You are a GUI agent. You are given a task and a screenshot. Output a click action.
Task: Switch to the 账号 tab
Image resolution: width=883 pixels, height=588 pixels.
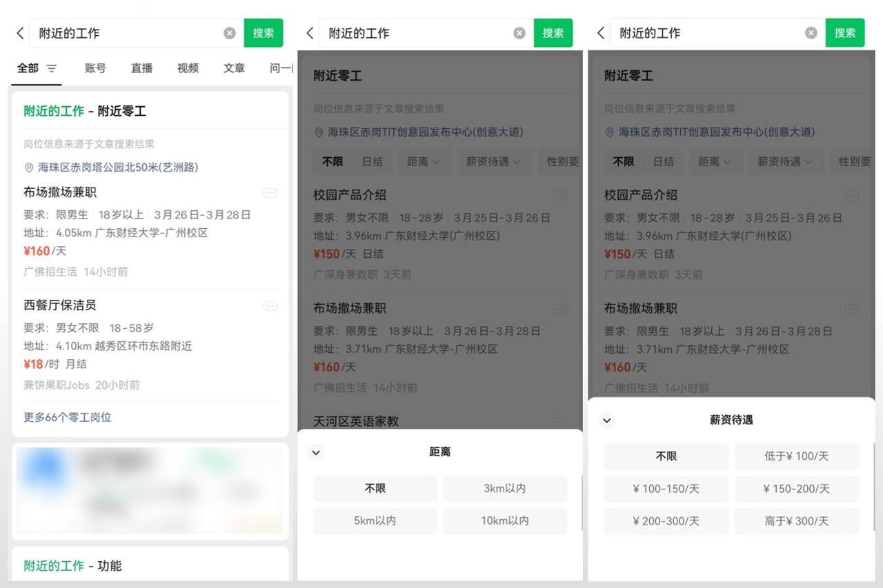96,68
